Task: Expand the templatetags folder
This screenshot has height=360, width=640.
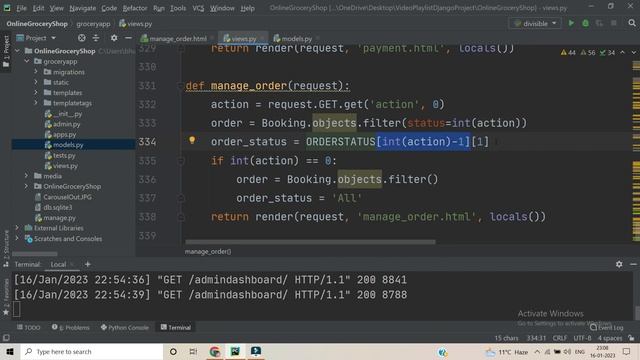Action: coord(36,103)
